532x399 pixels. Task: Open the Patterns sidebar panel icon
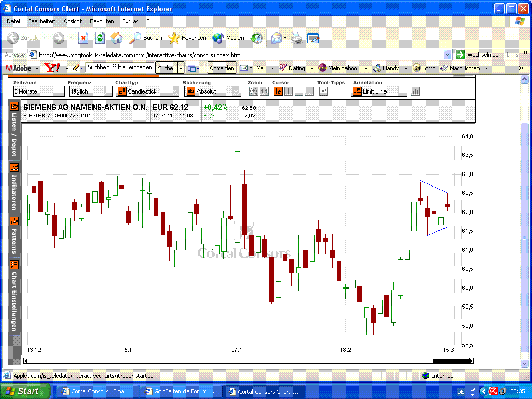14,221
